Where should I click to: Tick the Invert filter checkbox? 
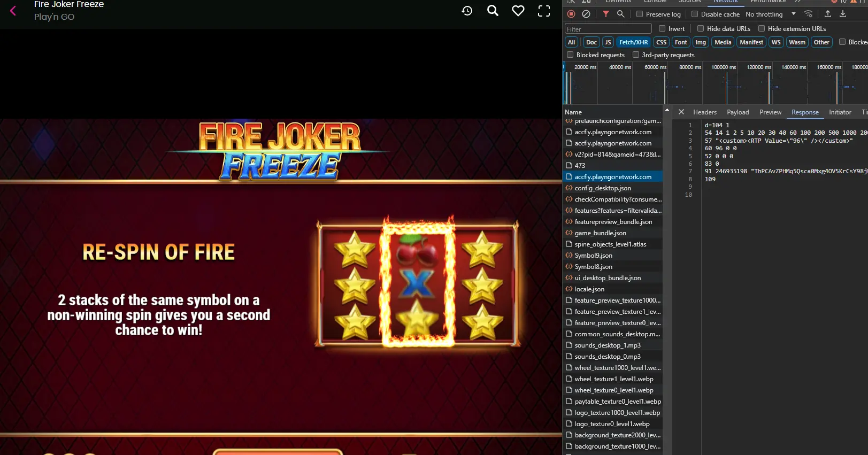coord(662,28)
